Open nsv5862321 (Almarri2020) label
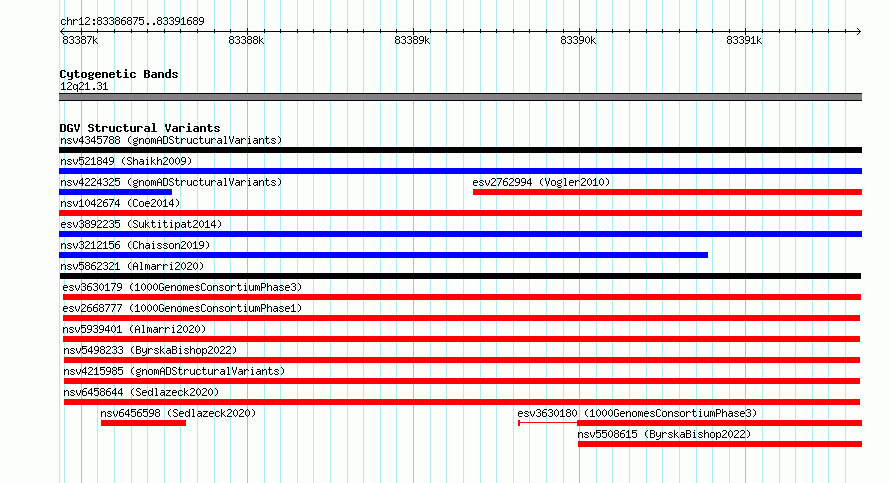 132,266
